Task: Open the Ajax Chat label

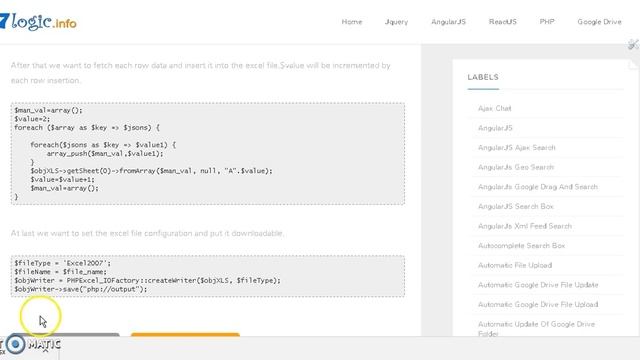Action: (x=494, y=108)
